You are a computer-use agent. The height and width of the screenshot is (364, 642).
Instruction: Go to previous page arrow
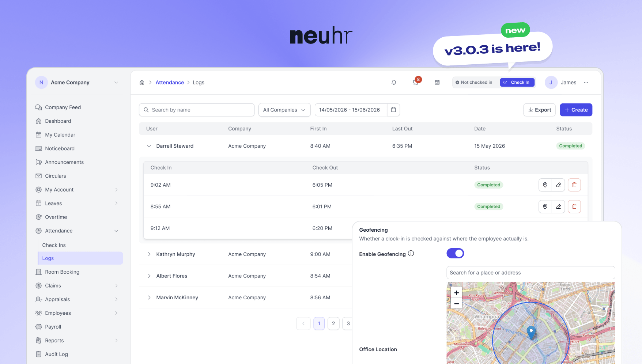[x=303, y=323]
